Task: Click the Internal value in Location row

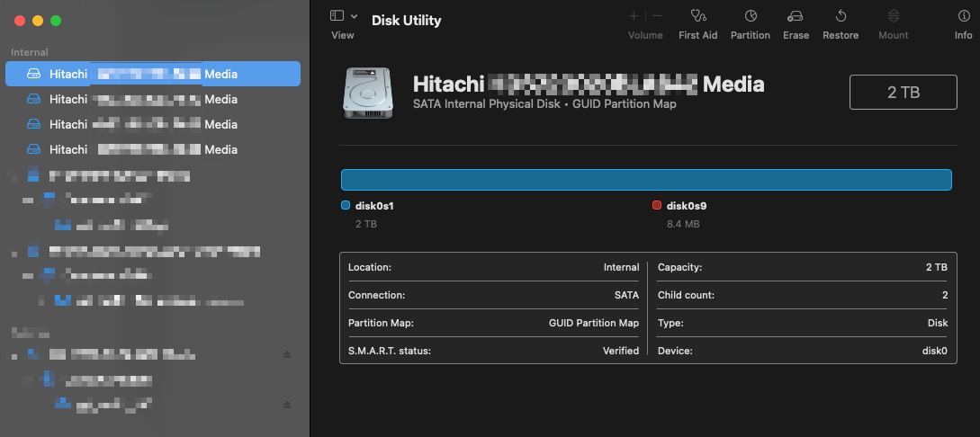Action: (621, 267)
